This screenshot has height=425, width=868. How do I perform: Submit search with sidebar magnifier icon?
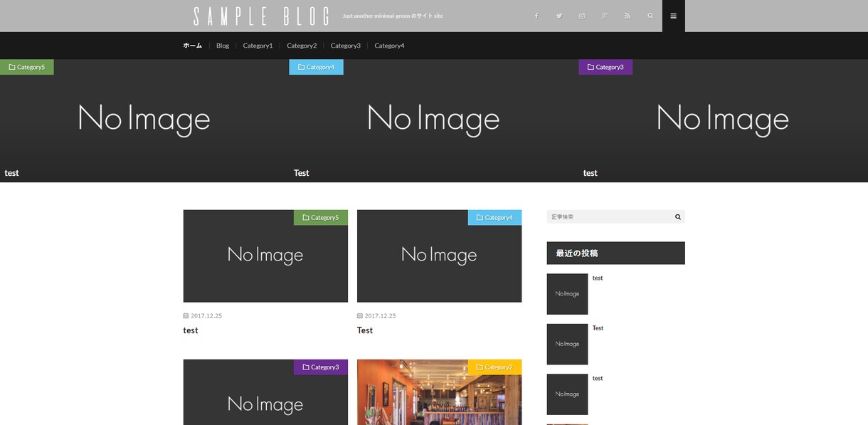678,217
